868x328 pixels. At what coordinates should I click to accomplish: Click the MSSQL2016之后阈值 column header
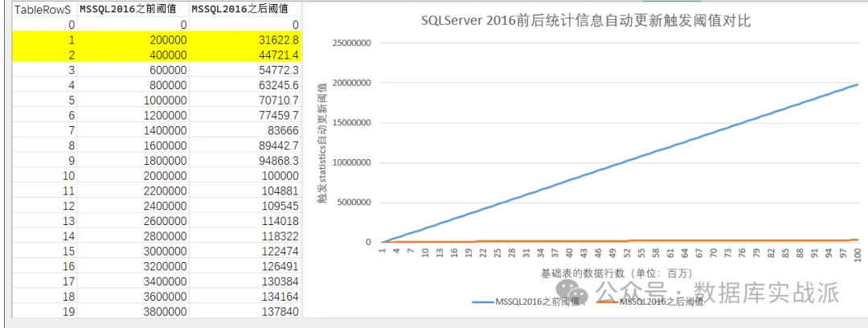click(x=245, y=9)
